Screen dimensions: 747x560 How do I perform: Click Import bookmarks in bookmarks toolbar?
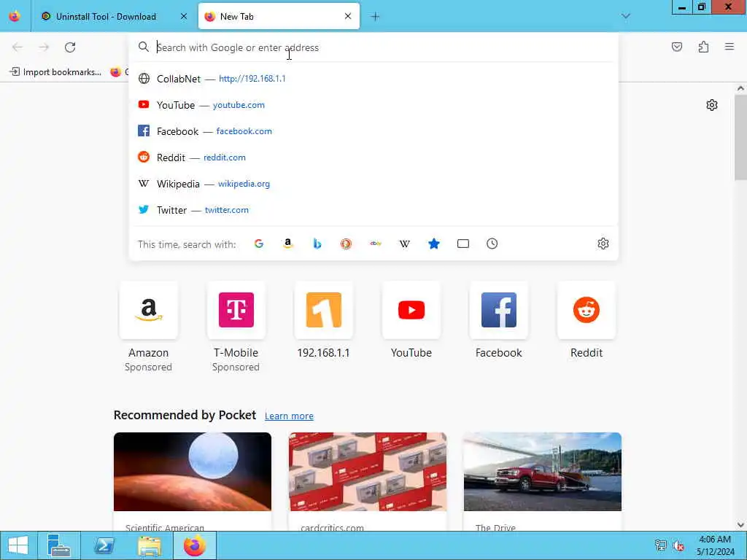55,72
